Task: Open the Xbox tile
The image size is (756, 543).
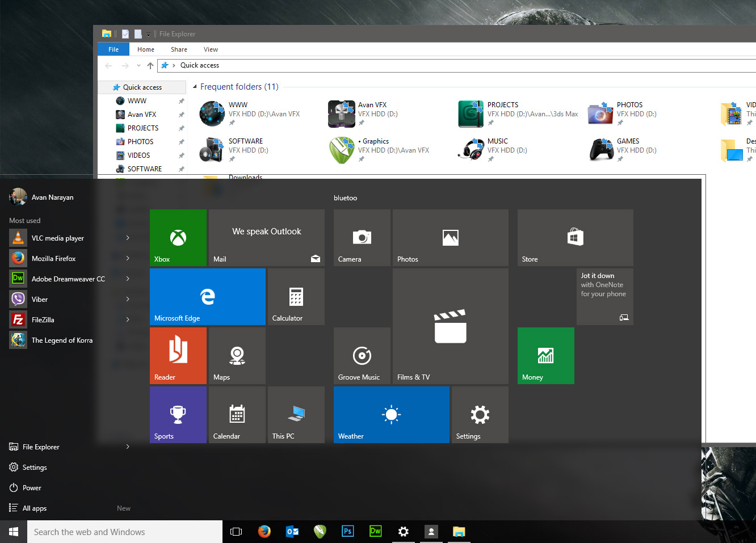Action: click(178, 238)
